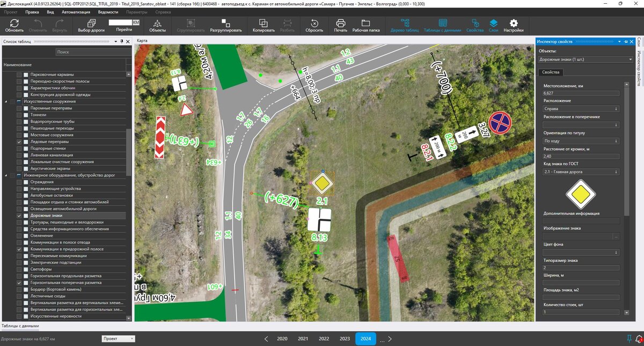Select year 2020 in timeline
This screenshot has height=346, width=644.
[282, 338]
